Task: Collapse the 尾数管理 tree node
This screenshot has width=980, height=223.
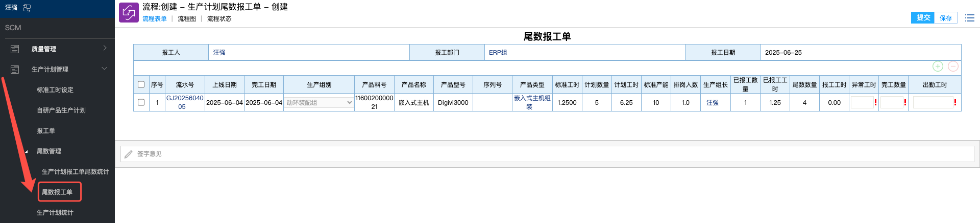Action: click(x=27, y=151)
